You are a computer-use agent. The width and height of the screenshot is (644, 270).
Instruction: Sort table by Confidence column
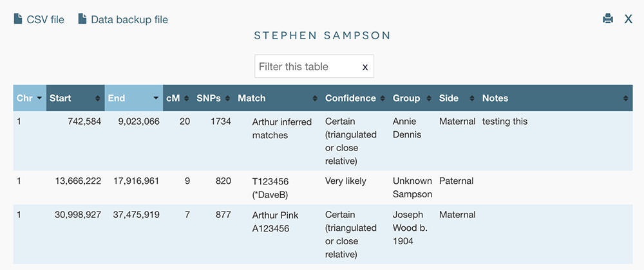pyautogui.click(x=354, y=98)
